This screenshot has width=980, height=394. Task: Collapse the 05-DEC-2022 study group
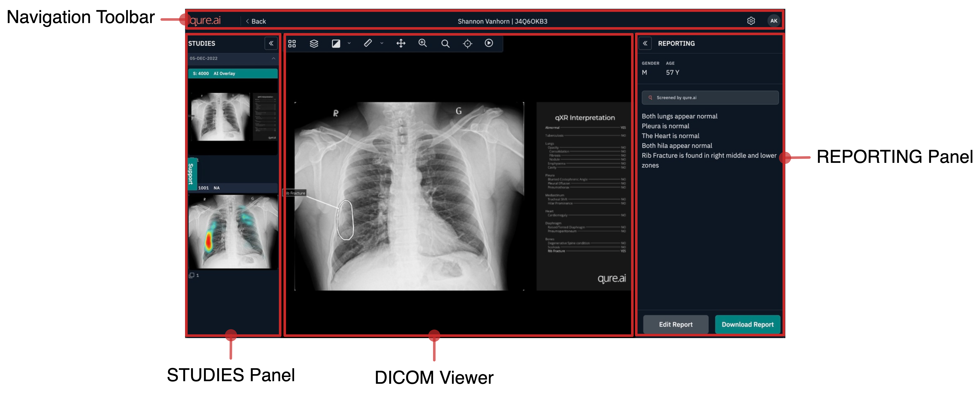(273, 58)
